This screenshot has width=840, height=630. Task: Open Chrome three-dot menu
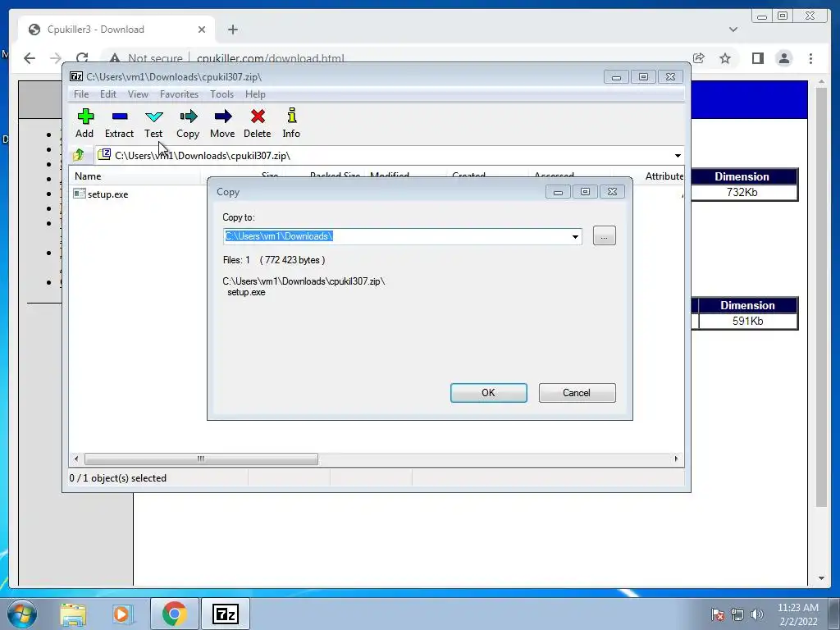(x=811, y=58)
